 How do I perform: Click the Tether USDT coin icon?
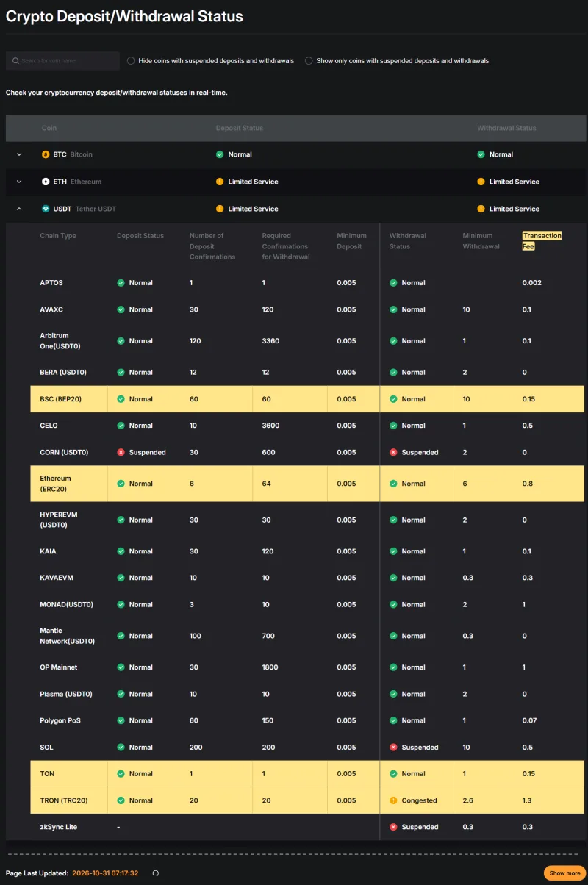click(x=46, y=209)
